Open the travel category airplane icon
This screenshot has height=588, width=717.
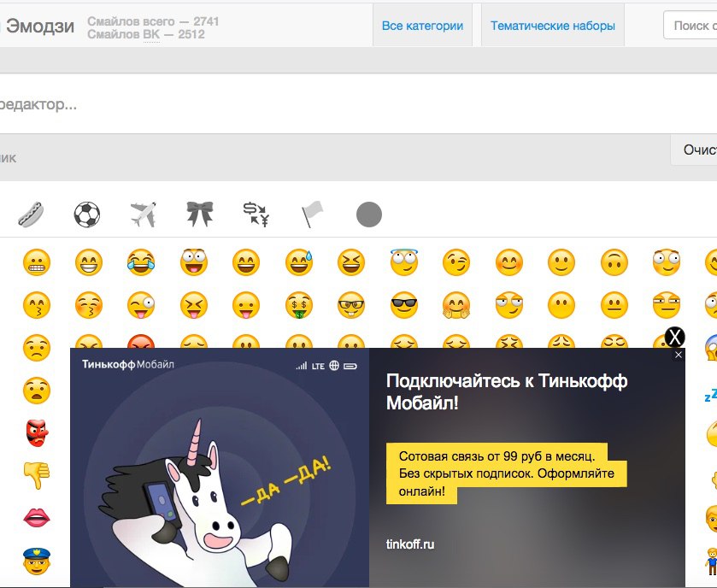coord(143,215)
